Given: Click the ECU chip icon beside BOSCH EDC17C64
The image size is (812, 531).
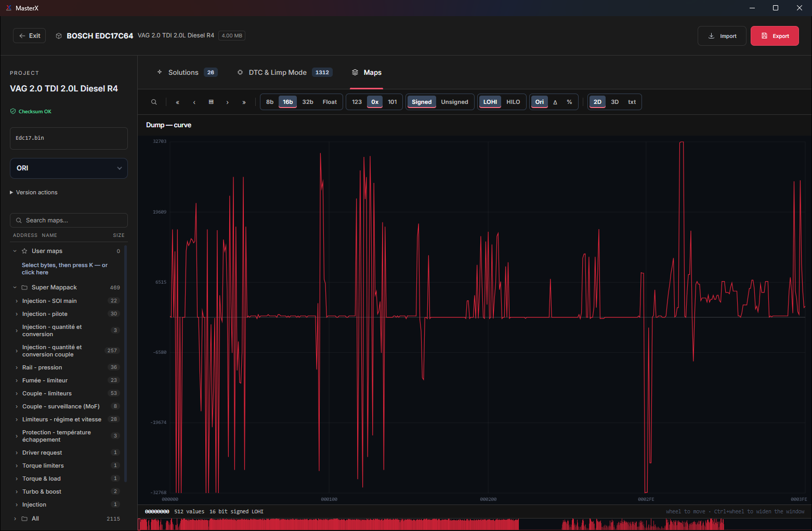Looking at the screenshot, I should (x=59, y=36).
